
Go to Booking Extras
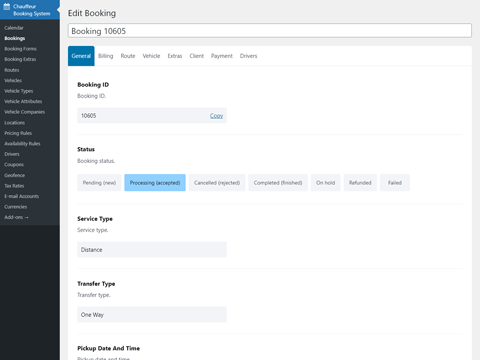20,59
